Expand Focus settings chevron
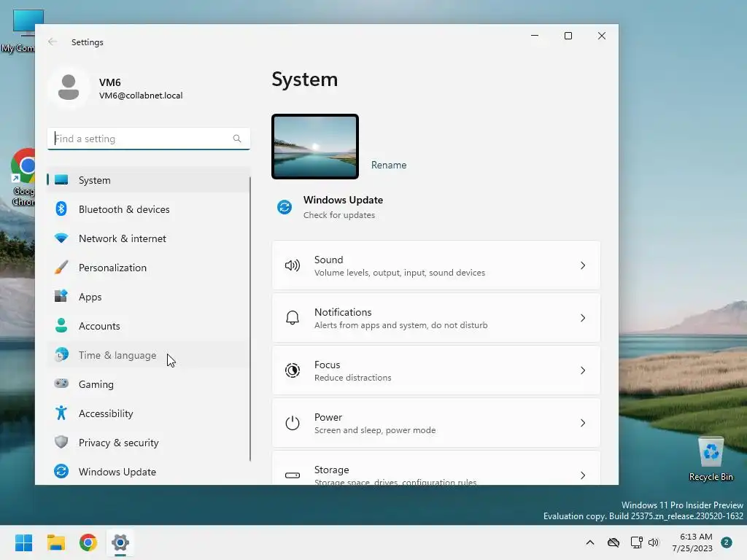 click(x=583, y=370)
